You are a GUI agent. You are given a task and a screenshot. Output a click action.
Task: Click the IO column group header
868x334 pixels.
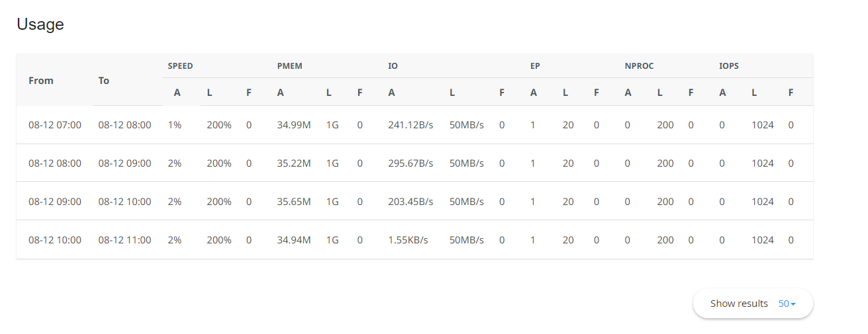pyautogui.click(x=393, y=66)
